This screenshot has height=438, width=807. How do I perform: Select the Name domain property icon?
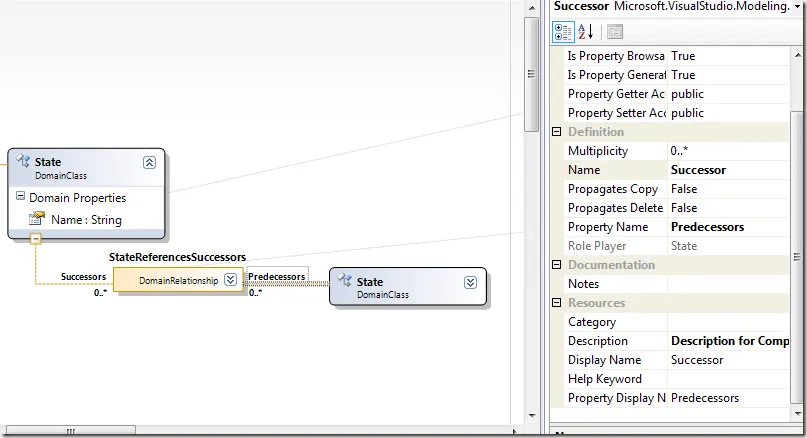click(37, 219)
